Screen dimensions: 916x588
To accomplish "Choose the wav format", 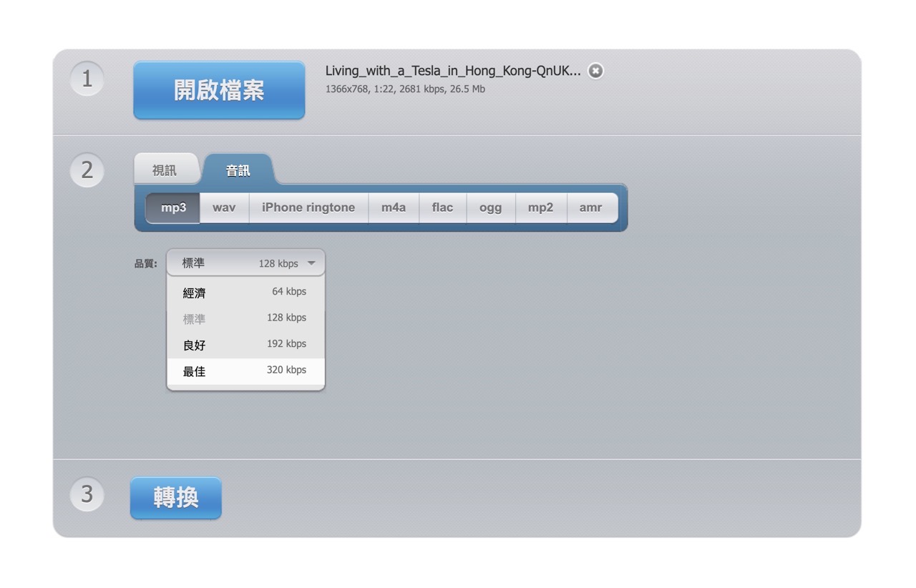I will 224,207.
